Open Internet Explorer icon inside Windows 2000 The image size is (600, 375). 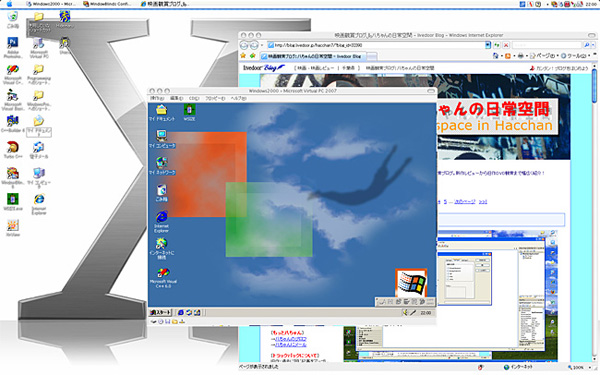click(161, 222)
